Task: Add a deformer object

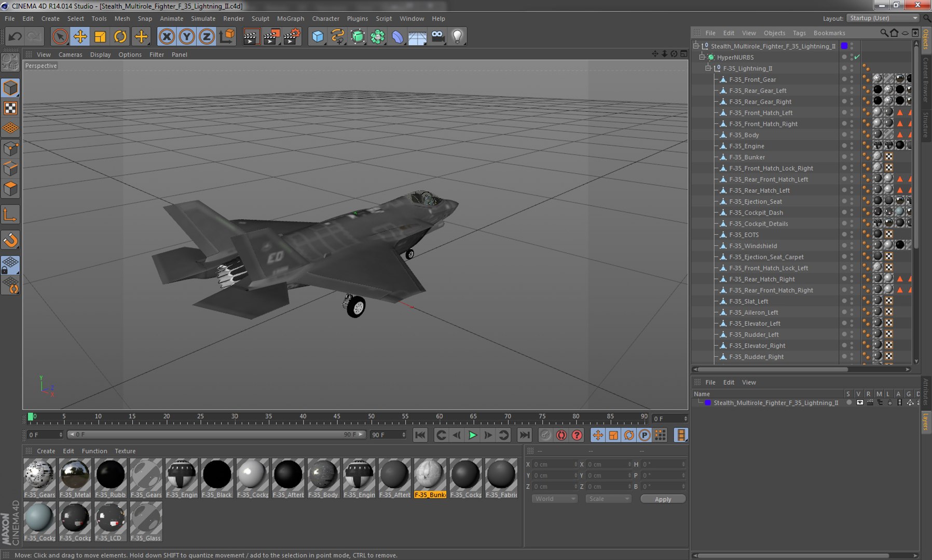Action: click(x=398, y=36)
